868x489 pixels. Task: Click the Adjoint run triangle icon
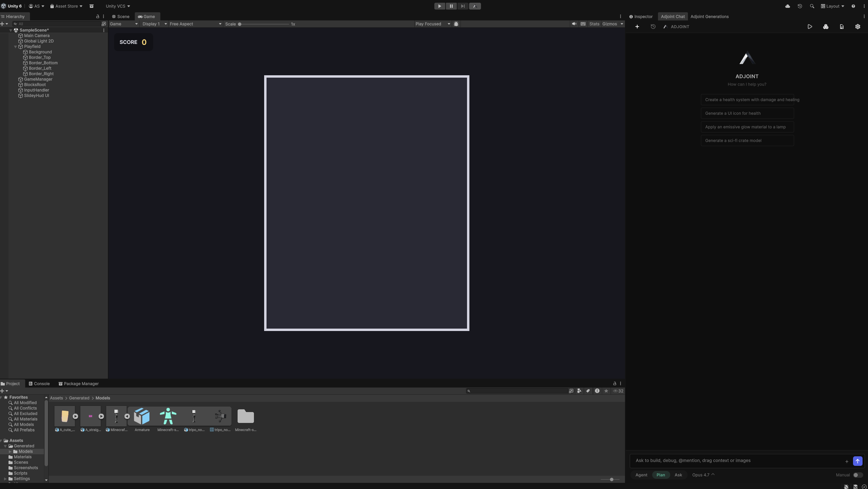(810, 27)
